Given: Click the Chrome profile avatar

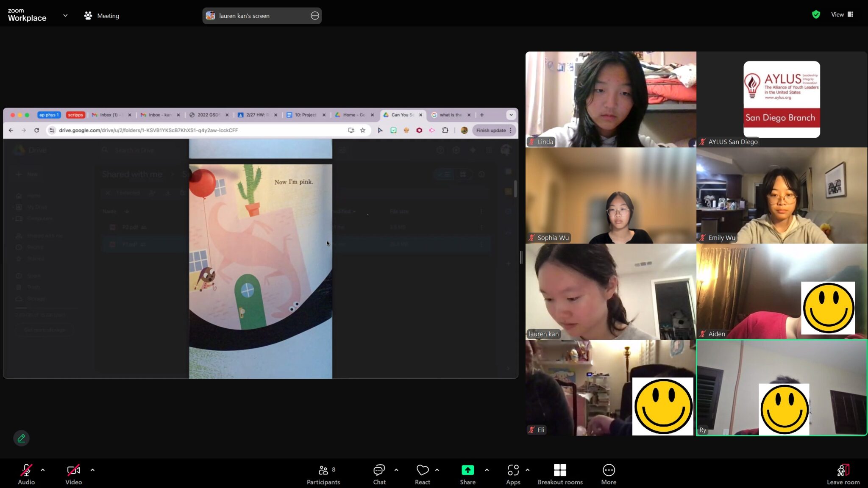Looking at the screenshot, I should (464, 130).
